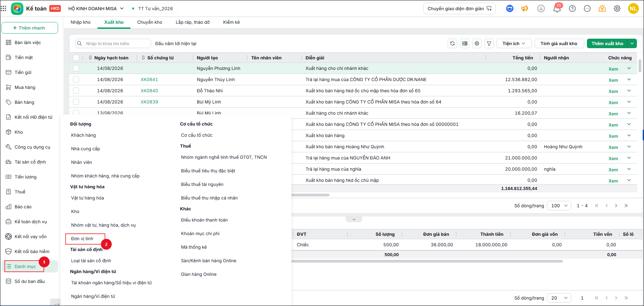
Task: Expand the HỘ KINH DOANH MISA company dropdown
Action: pos(96,8)
